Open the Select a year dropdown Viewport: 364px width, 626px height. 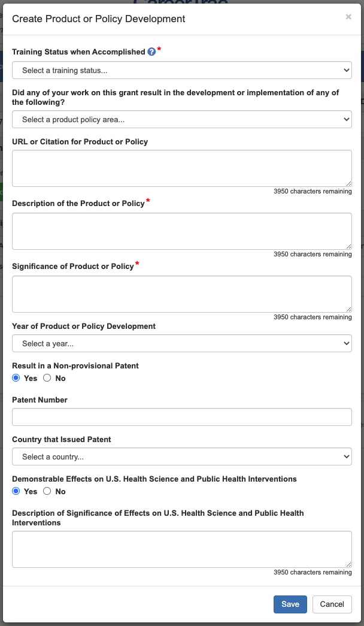pyautogui.click(x=181, y=343)
